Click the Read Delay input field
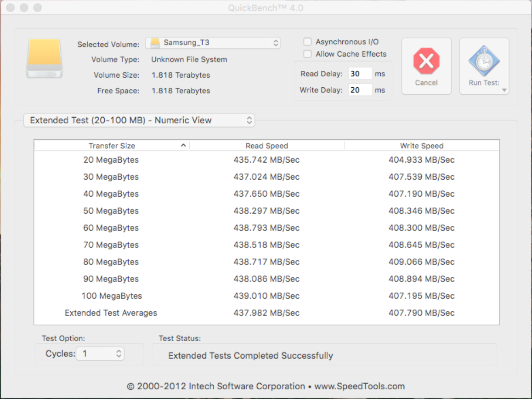This screenshot has width=532, height=399. pos(360,74)
